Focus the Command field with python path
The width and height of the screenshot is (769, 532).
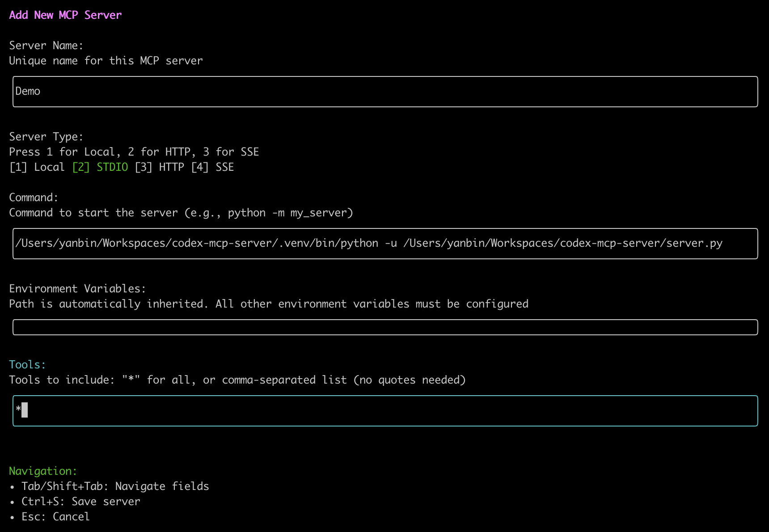(x=384, y=244)
